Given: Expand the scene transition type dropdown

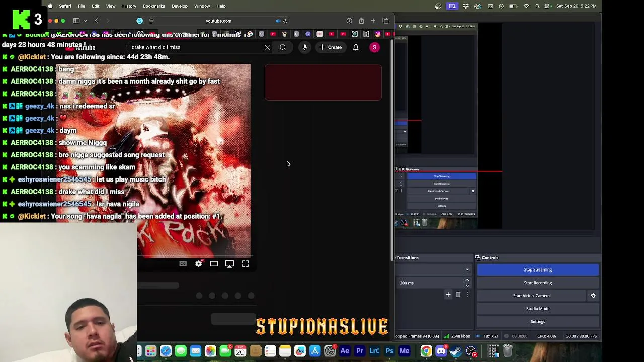Looking at the screenshot, I should pos(467,270).
